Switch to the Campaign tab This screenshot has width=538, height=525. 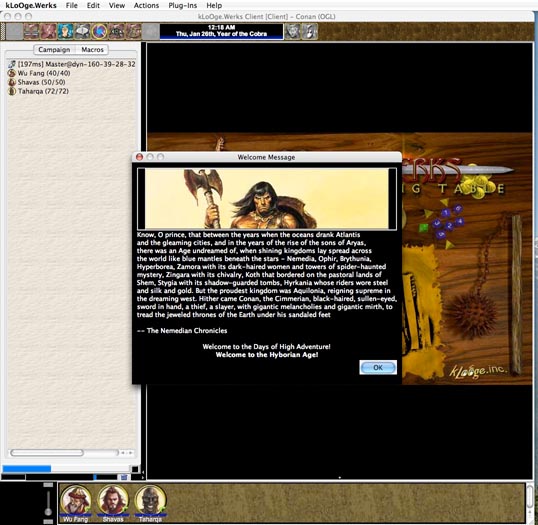point(54,50)
